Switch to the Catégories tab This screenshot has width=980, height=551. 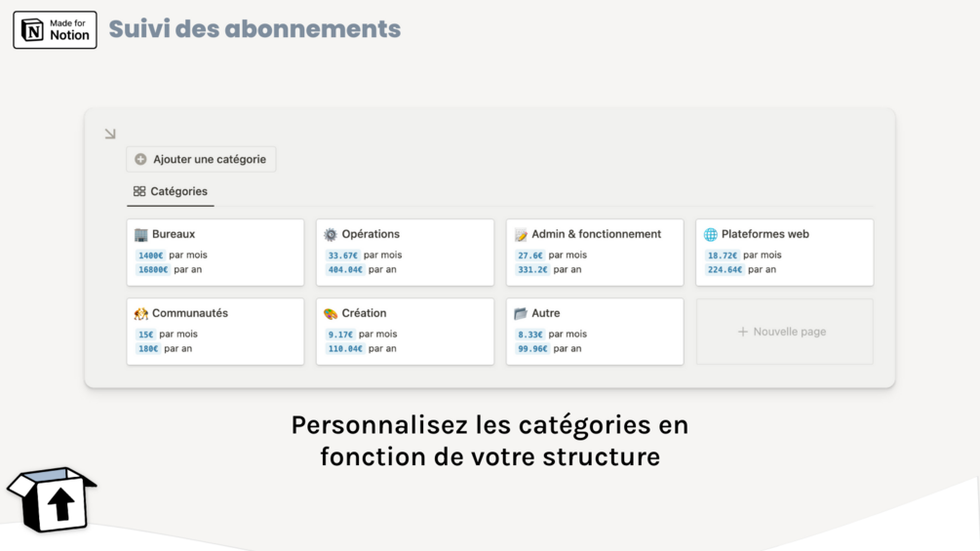[171, 192]
